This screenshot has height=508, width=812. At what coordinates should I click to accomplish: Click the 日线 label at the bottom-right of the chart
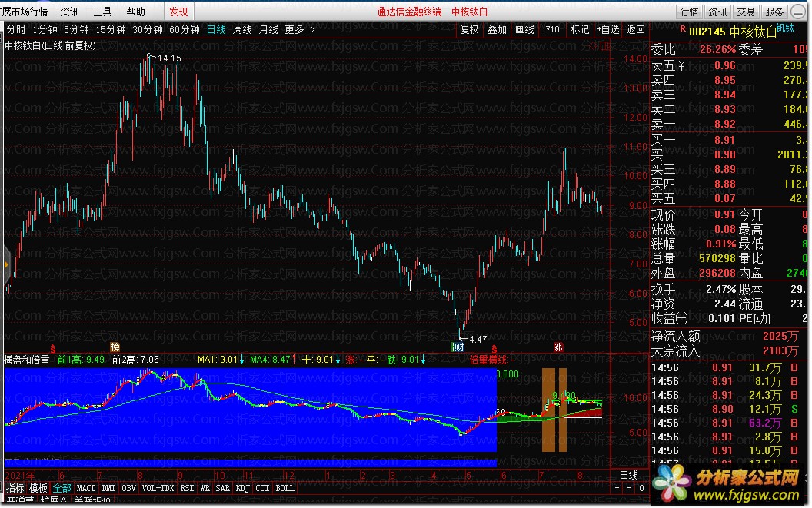pyautogui.click(x=629, y=475)
